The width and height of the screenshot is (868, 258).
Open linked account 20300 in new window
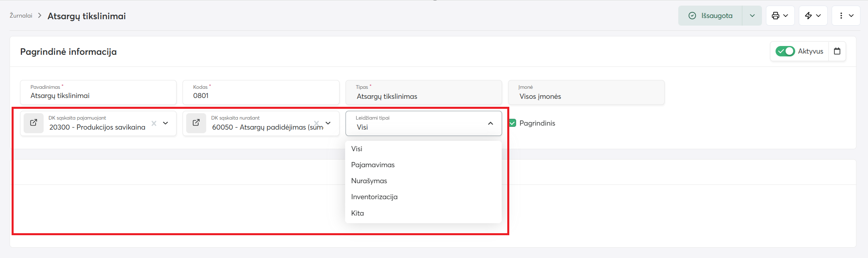click(34, 123)
